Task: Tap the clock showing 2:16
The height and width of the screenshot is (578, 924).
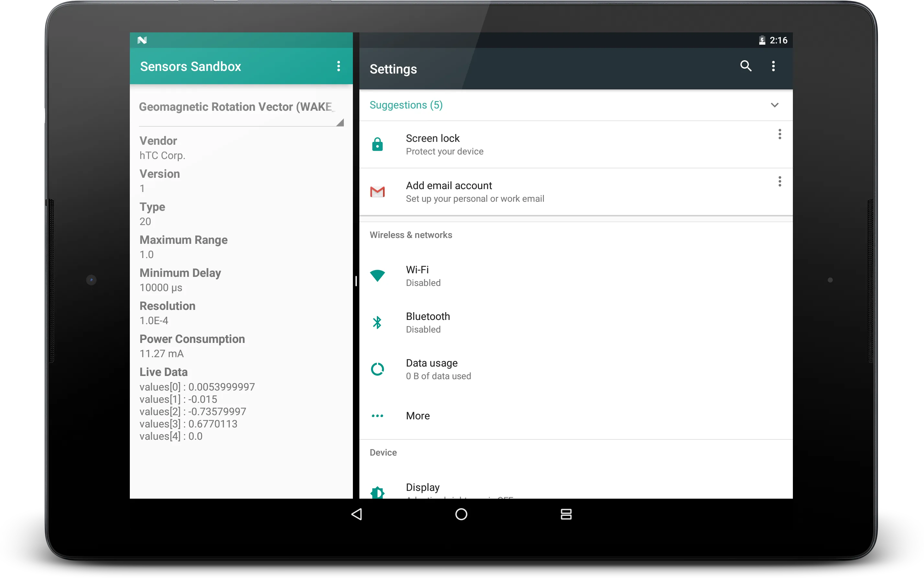Action: pyautogui.click(x=778, y=40)
